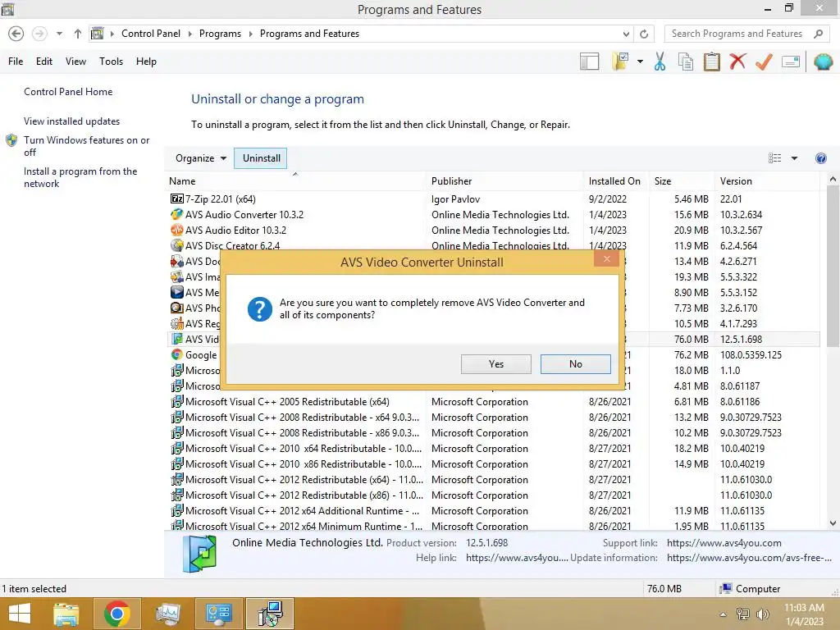Click the AVS support link URL
840x630 pixels.
coord(724,543)
